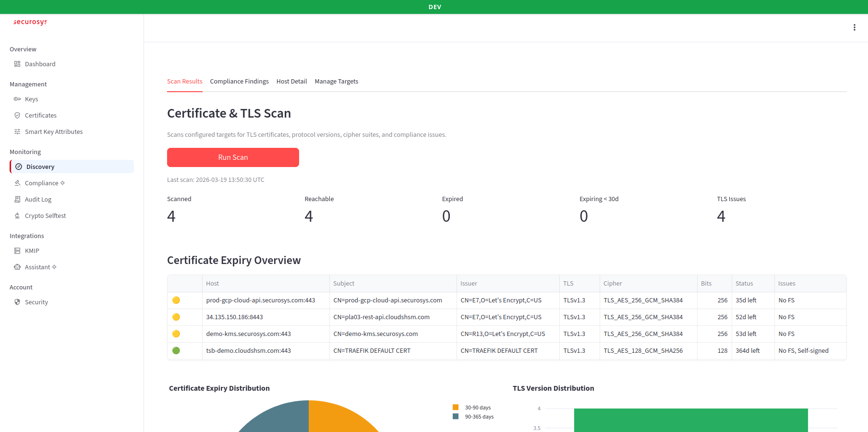The height and width of the screenshot is (432, 868).
Task: Click the orange 30-90 days legend swatch
Action: (x=455, y=407)
